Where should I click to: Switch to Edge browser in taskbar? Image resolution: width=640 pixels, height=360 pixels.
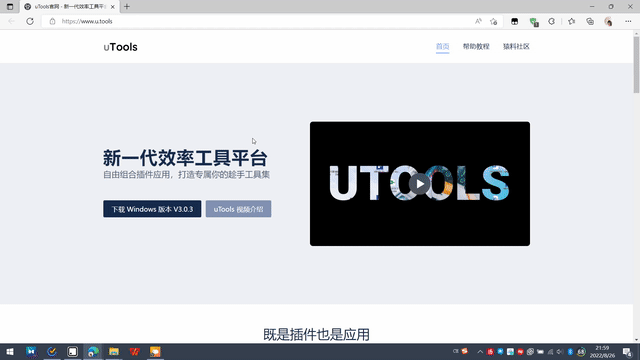(x=93, y=351)
